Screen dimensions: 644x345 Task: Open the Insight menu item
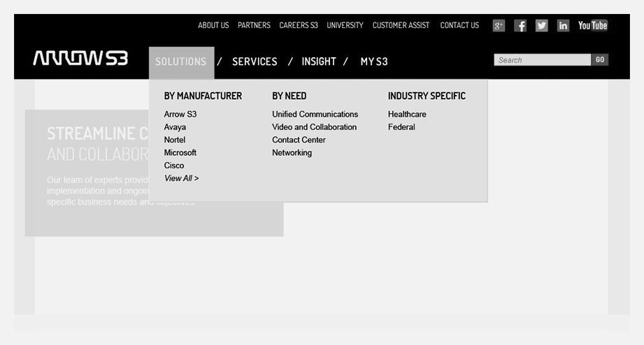(319, 62)
